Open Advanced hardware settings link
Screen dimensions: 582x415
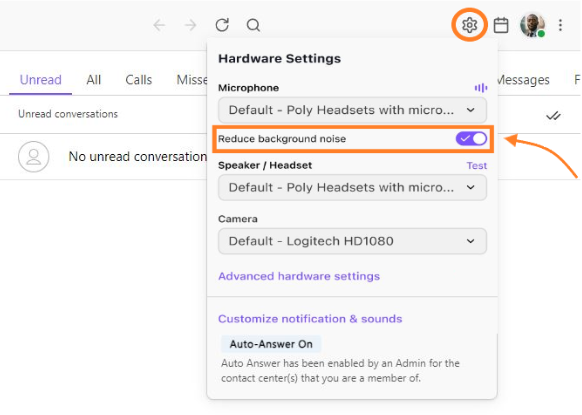tap(299, 276)
